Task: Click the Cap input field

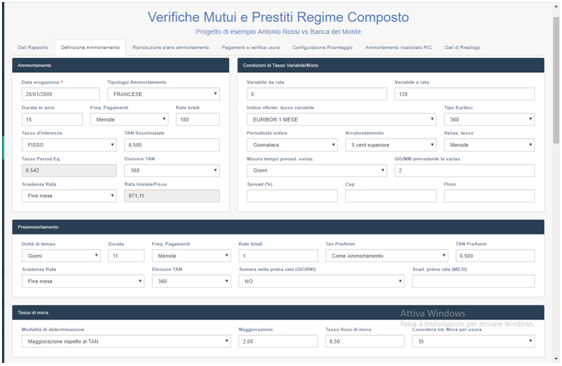Action: (x=391, y=196)
